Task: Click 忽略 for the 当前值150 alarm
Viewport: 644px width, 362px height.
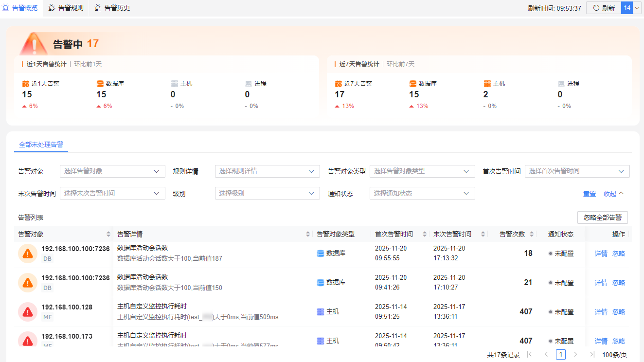Action: [x=619, y=283]
